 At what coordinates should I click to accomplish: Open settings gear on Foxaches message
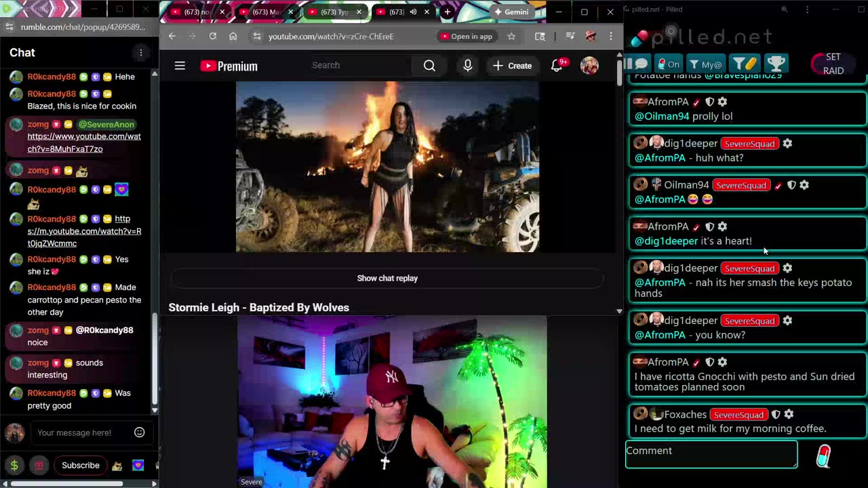point(789,414)
